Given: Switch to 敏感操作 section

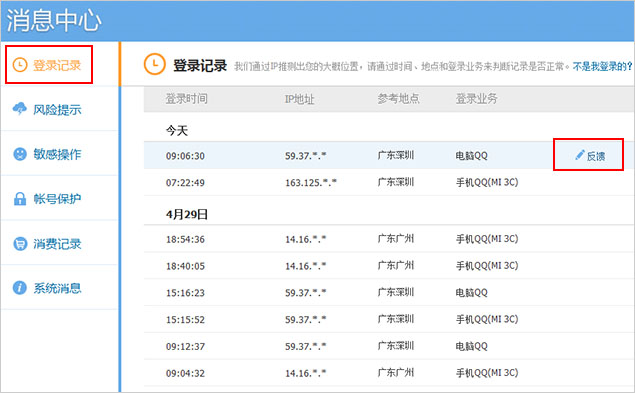Looking at the screenshot, I should 59,154.
